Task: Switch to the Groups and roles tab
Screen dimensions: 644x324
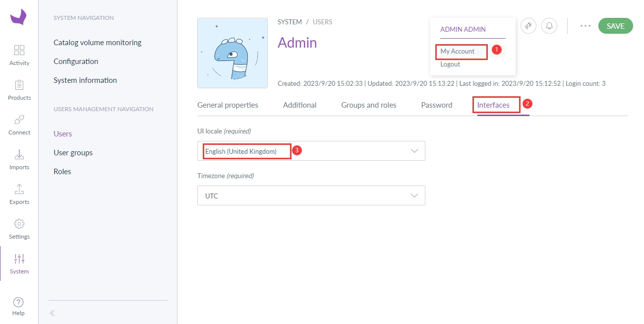Action: pos(368,105)
